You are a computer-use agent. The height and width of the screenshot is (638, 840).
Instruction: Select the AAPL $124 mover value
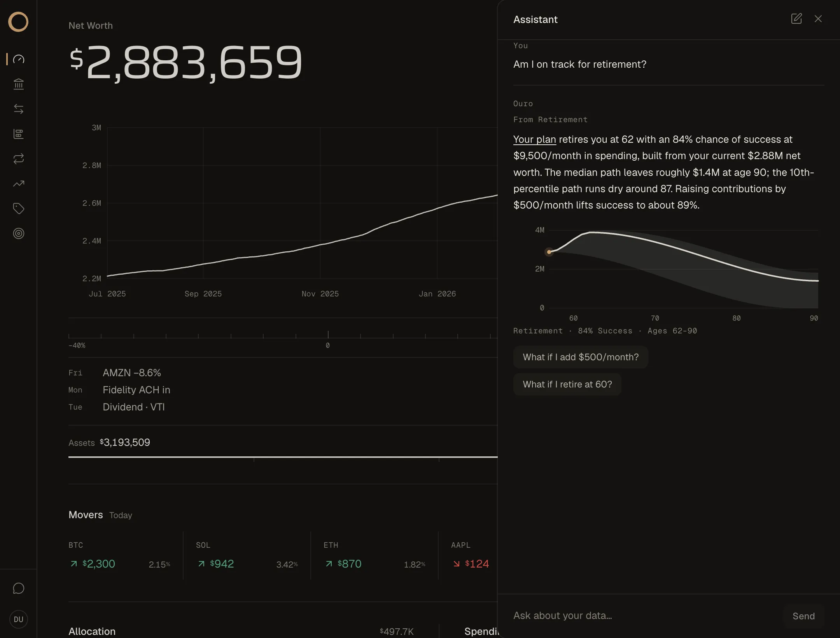(x=477, y=564)
